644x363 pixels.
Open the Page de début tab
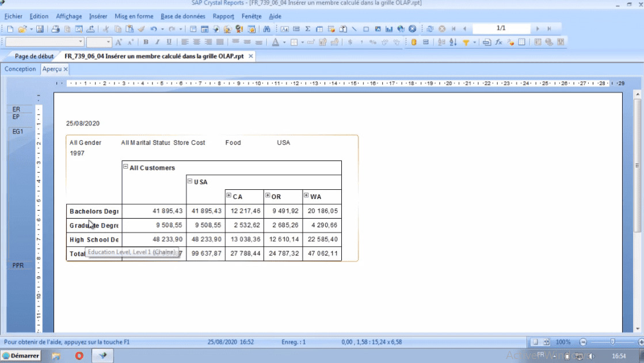[34, 56]
